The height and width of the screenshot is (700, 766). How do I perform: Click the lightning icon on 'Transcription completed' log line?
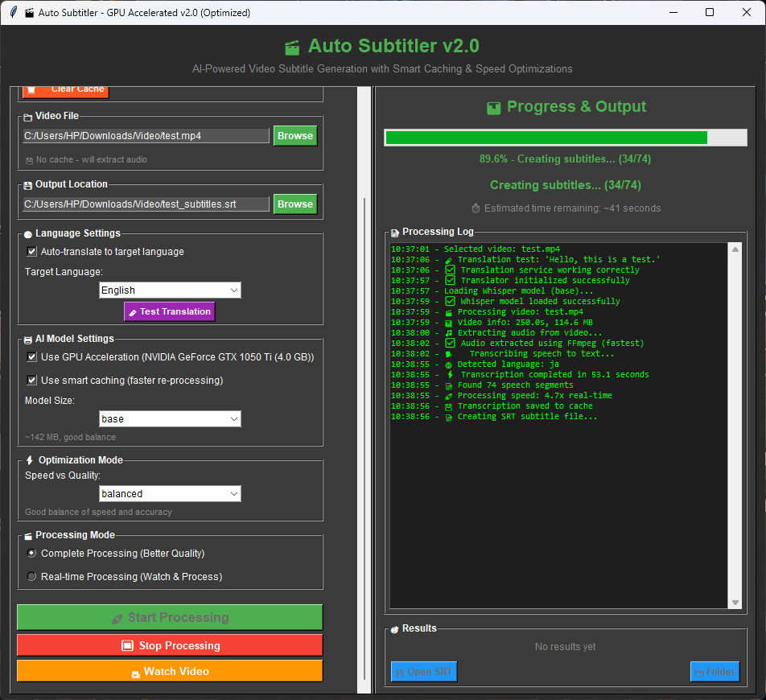(x=450, y=375)
